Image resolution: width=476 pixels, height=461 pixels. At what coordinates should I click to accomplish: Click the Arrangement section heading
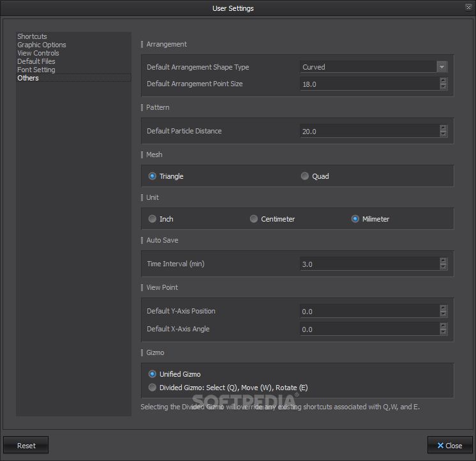click(x=167, y=44)
